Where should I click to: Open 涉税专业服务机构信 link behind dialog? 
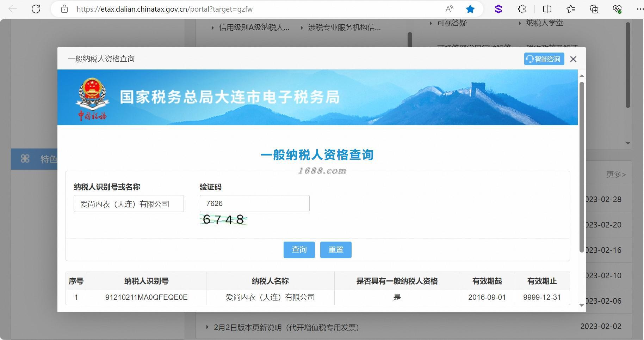[344, 28]
